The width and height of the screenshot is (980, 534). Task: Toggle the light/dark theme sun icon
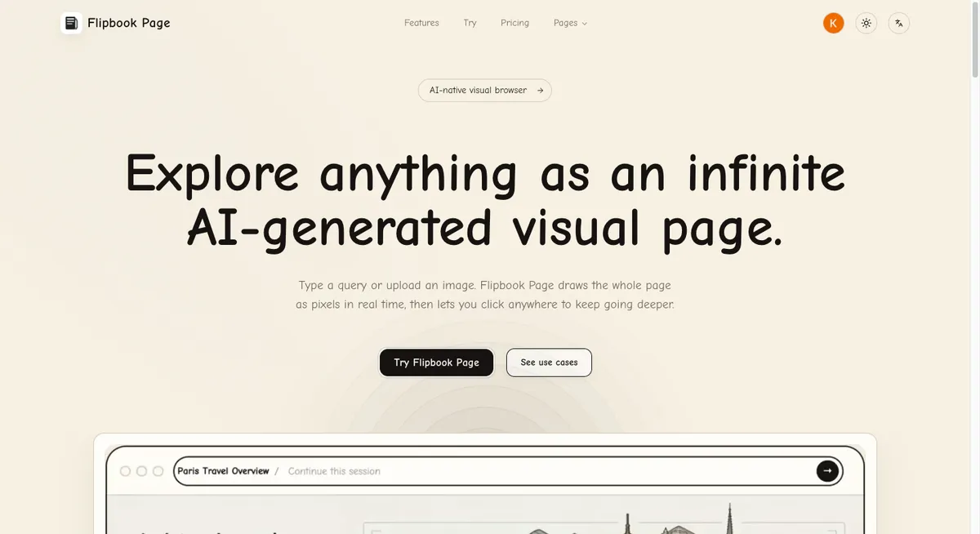click(x=866, y=23)
